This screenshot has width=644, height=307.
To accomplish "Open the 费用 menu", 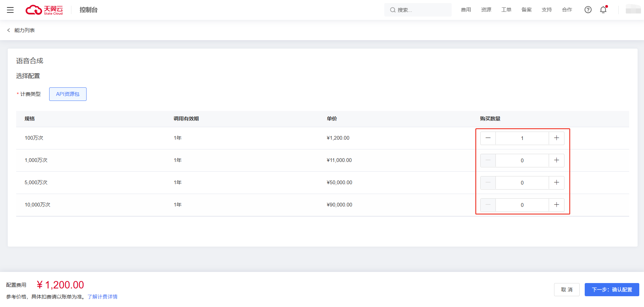I will tap(466, 10).
